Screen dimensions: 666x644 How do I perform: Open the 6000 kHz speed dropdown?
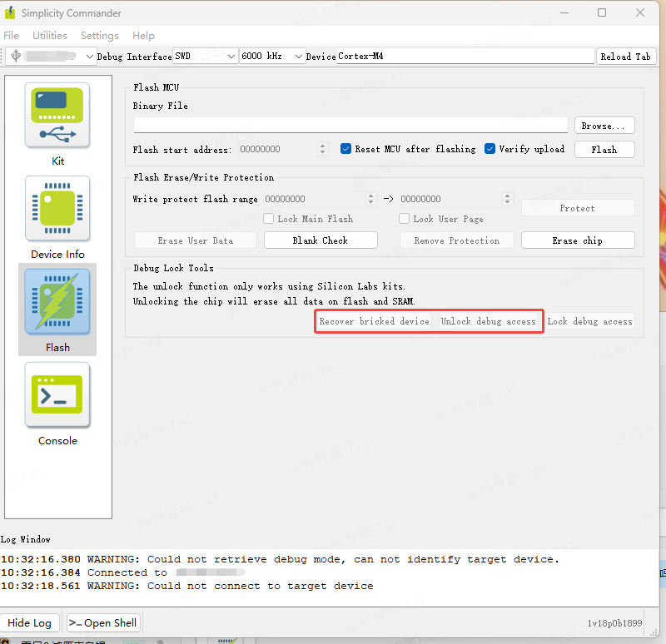point(272,56)
